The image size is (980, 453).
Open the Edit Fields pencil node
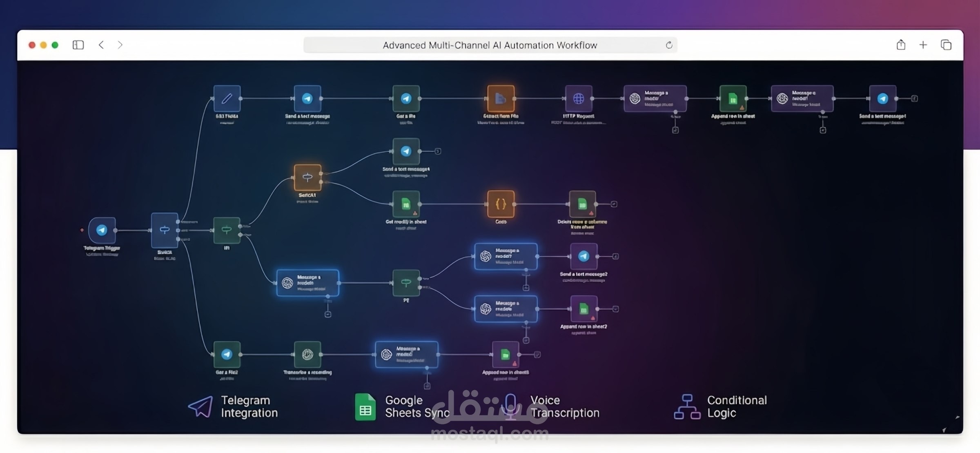point(227,99)
